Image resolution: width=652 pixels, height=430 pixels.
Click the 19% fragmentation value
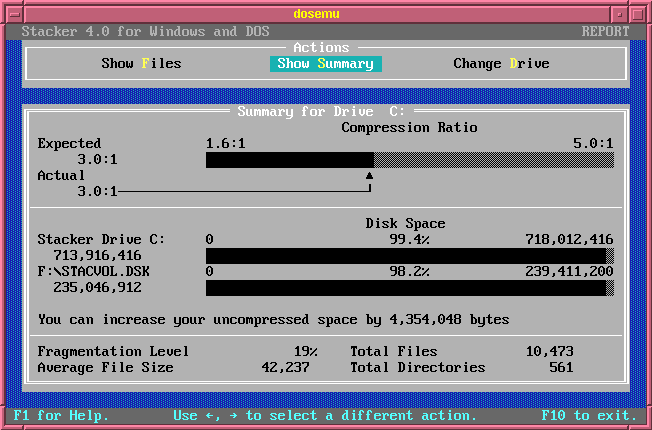tap(306, 351)
